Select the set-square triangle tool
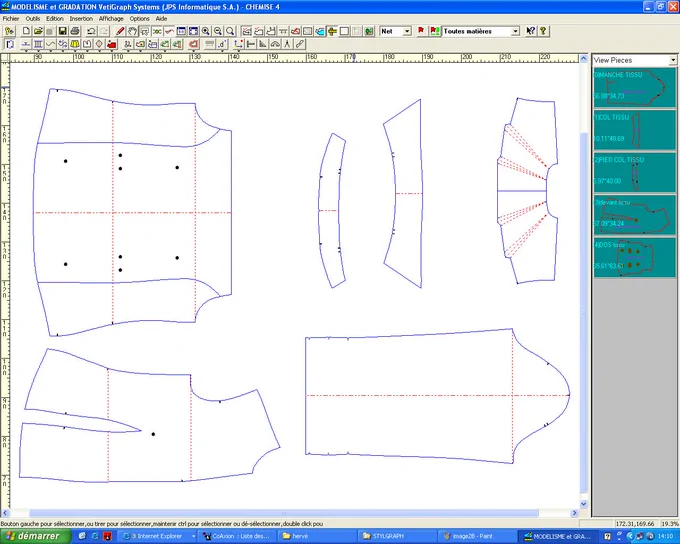 (263, 44)
